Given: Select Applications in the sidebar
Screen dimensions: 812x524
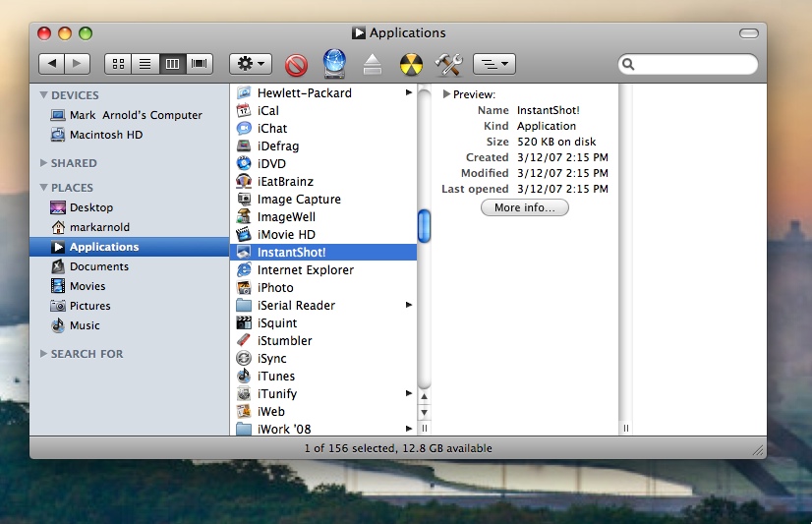Looking at the screenshot, I should pos(129,247).
